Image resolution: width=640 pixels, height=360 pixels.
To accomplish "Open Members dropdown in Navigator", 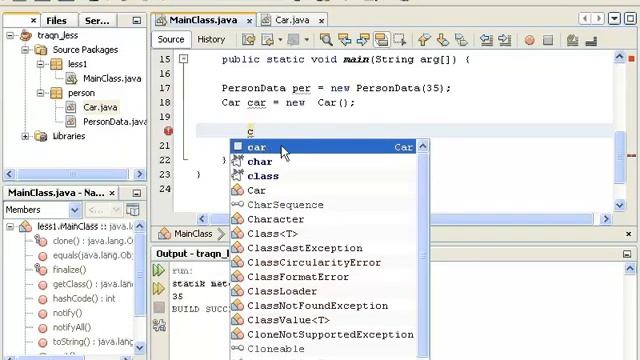I will click(x=75, y=210).
